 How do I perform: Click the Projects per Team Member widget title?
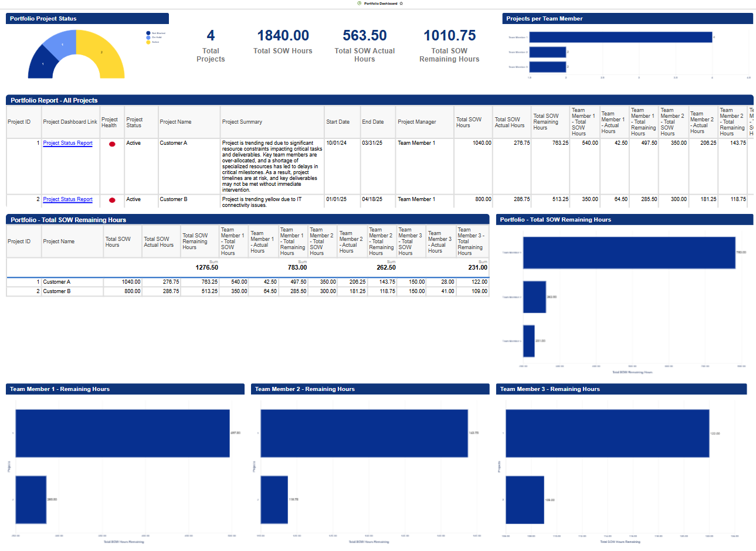point(544,19)
